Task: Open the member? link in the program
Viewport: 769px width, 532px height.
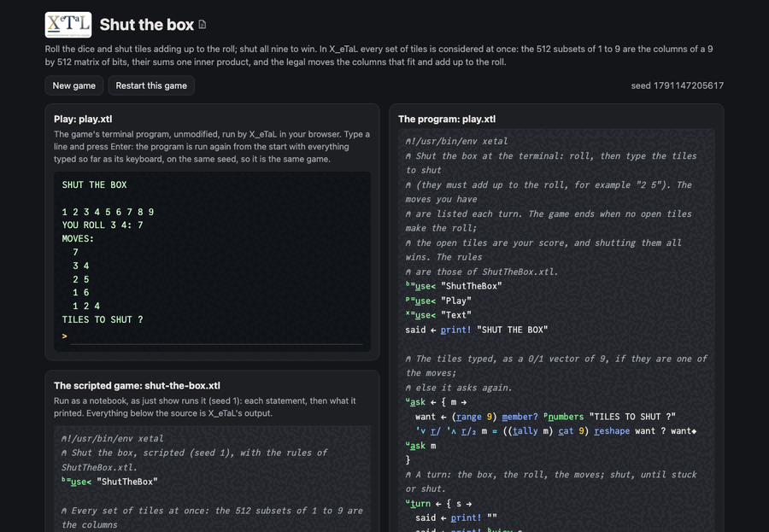Action: 520,416
